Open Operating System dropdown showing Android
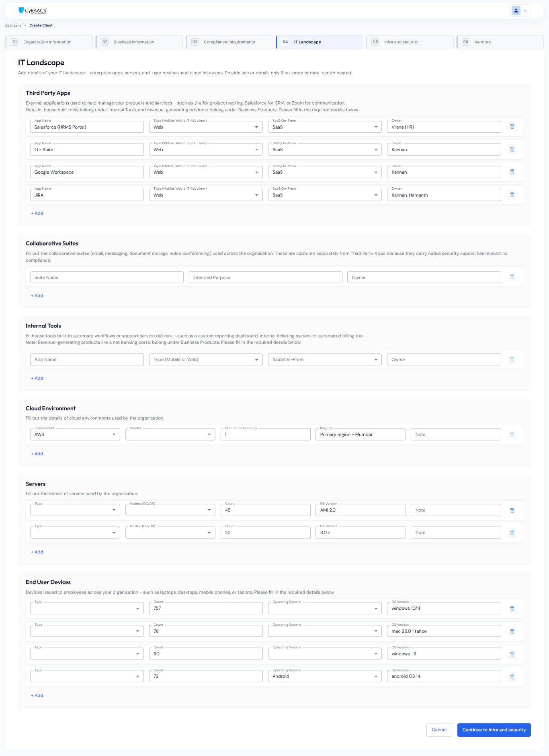 325,676
